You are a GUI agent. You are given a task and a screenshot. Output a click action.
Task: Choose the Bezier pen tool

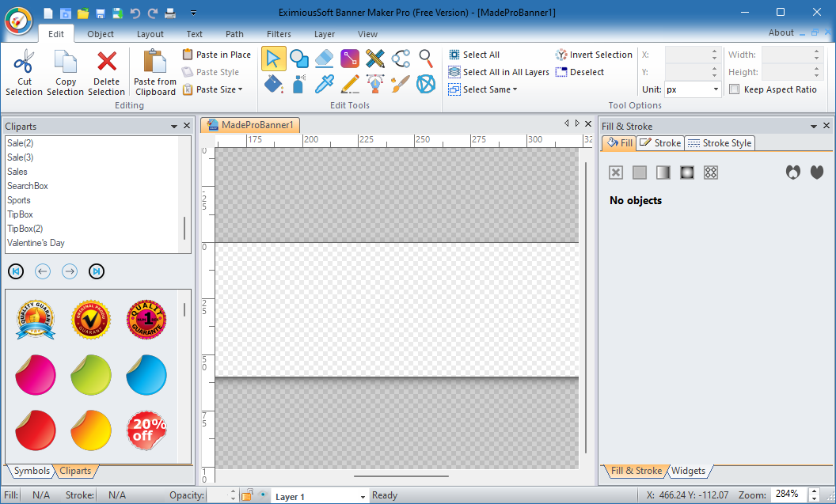(x=375, y=83)
